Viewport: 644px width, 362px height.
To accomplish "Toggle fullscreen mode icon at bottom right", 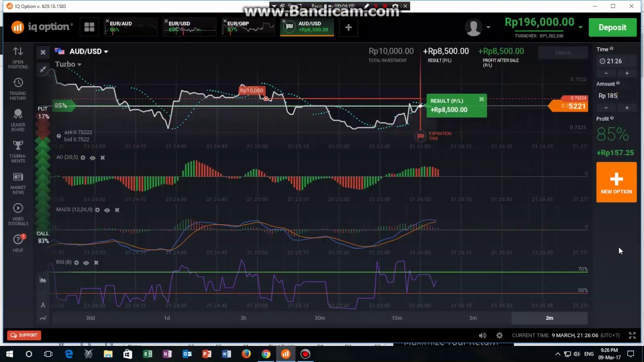I will tap(632, 335).
